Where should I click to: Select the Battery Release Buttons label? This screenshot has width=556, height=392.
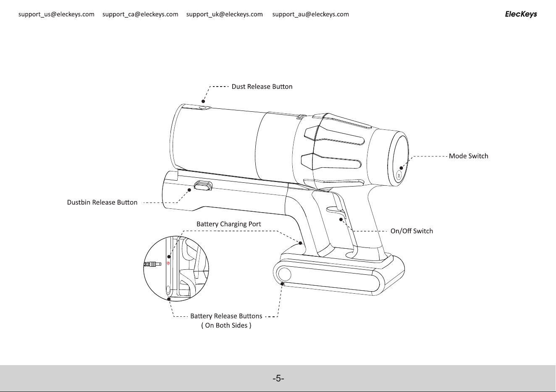(x=226, y=316)
